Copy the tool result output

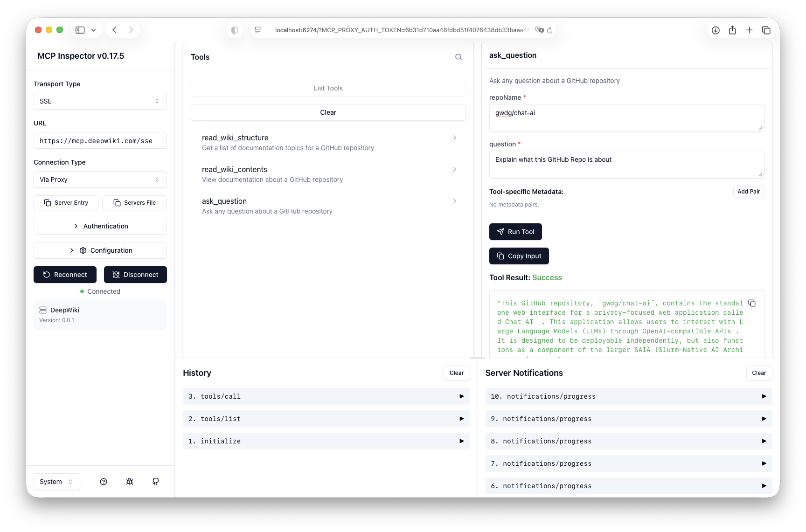tap(752, 303)
